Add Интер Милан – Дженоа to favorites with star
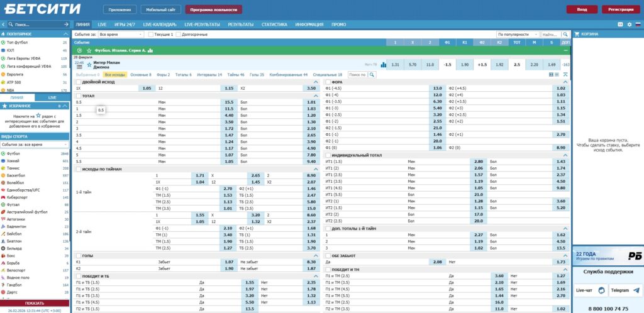Image resolution: width=644 pixels, height=313 pixels. click(x=89, y=64)
